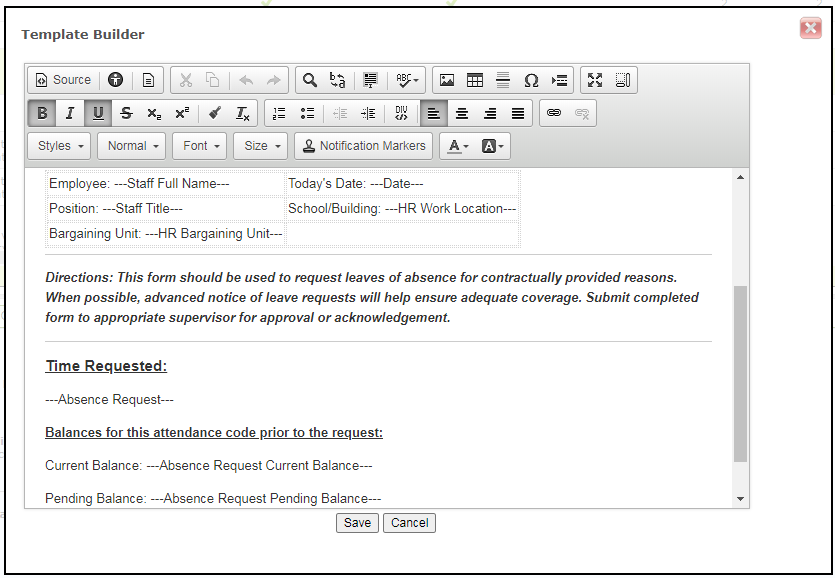Screen dimensions: 835x578
Task: Open the Notification Markers menu
Action: point(363,145)
